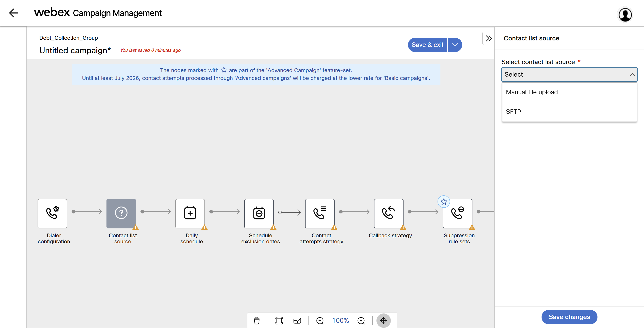This screenshot has width=644, height=330.
Task: Select the Contact list source node
Action: tap(121, 213)
